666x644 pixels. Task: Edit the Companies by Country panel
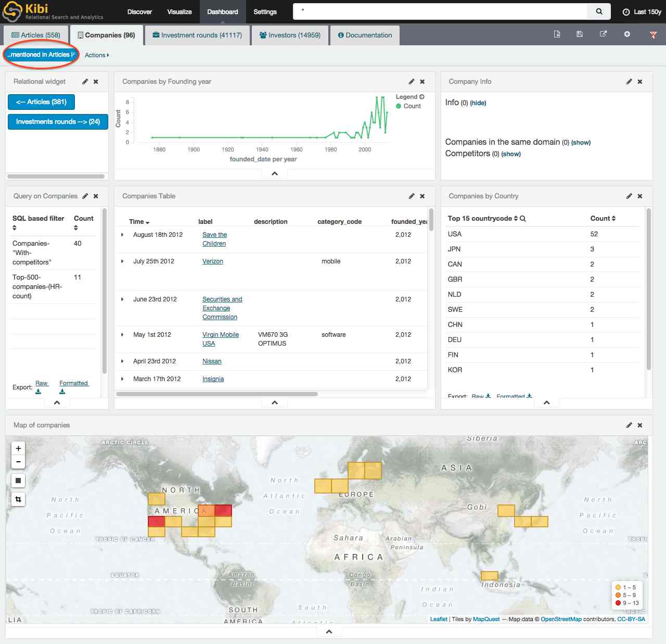(x=629, y=196)
